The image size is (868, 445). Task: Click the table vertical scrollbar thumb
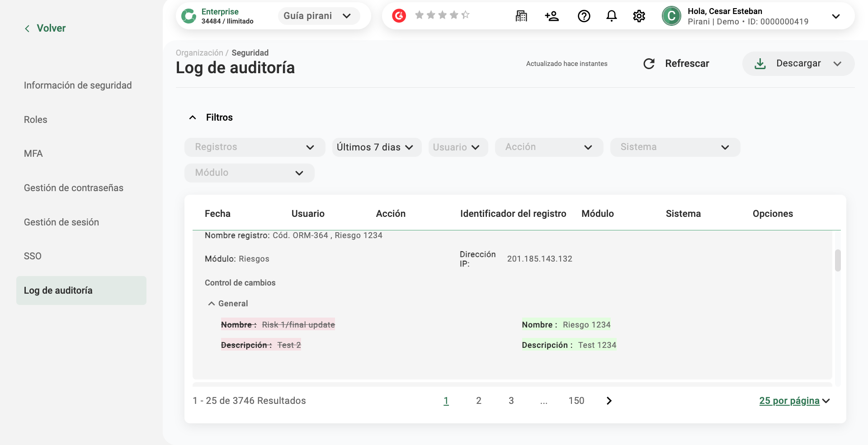tap(838, 260)
